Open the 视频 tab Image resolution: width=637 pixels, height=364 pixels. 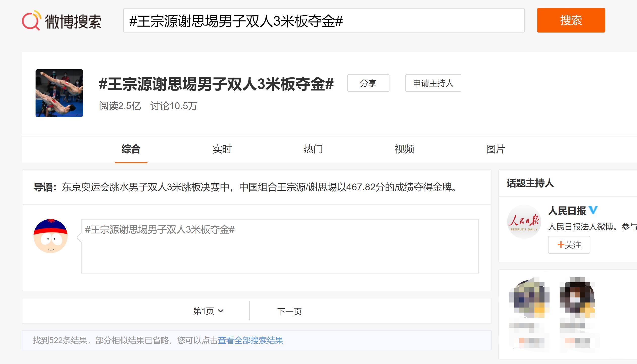coord(404,149)
